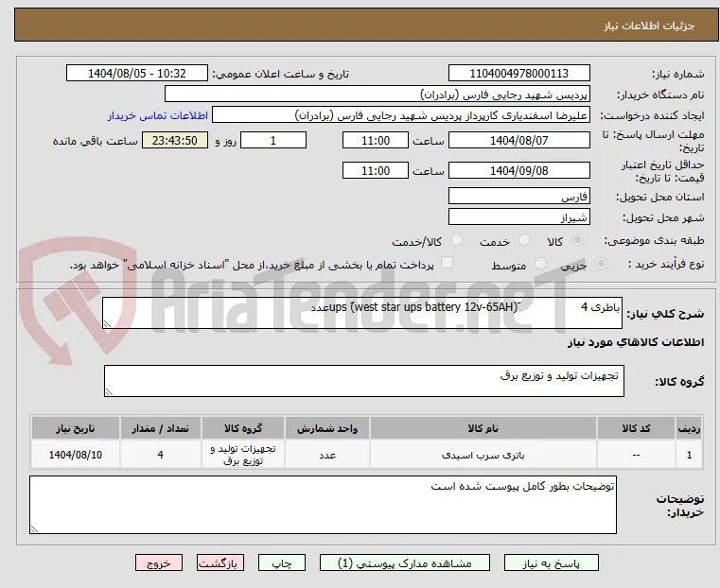The height and width of the screenshot is (588, 720).
Task: Click the delivery province field فارس
Action: [x=518, y=197]
